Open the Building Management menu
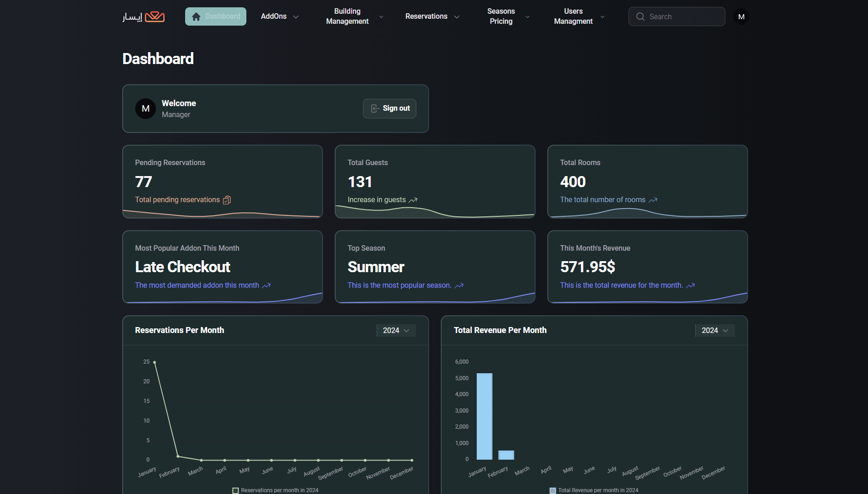Image resolution: width=868 pixels, height=494 pixels. click(353, 16)
